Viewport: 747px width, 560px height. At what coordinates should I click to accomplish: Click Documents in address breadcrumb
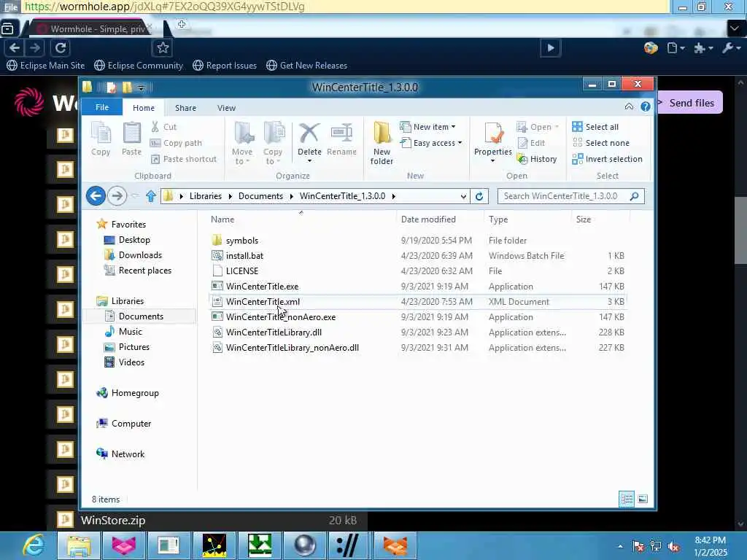260,196
